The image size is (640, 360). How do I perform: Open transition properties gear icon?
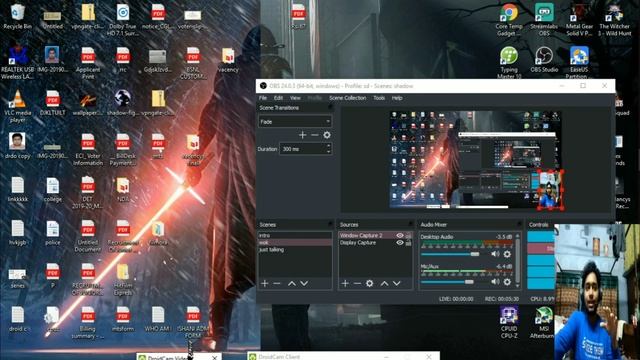coord(327,135)
